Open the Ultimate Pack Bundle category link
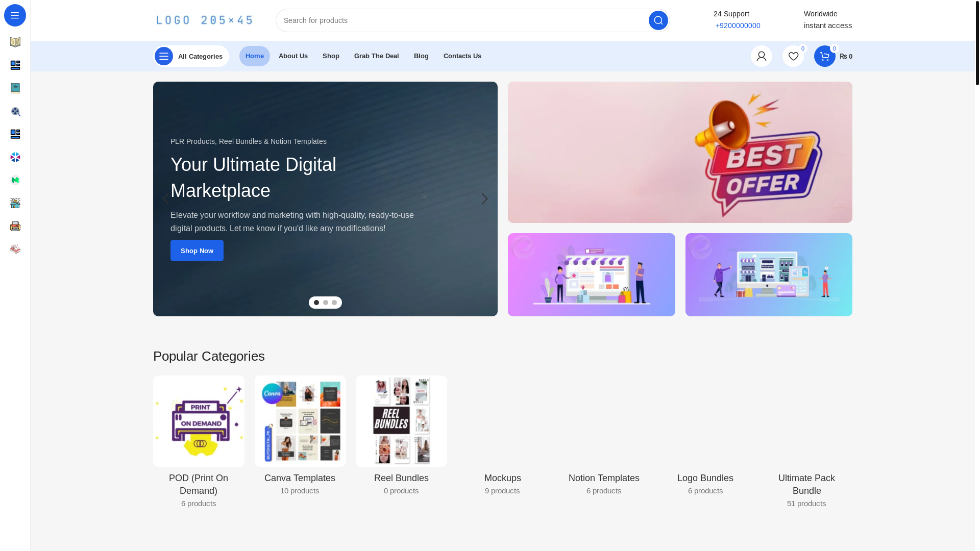This screenshot has width=980, height=551. pos(806,485)
